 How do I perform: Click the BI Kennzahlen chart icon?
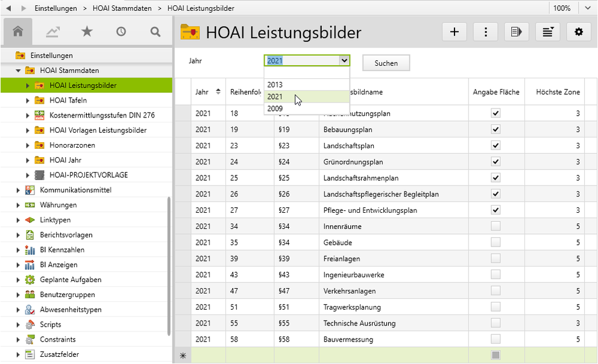(x=30, y=250)
